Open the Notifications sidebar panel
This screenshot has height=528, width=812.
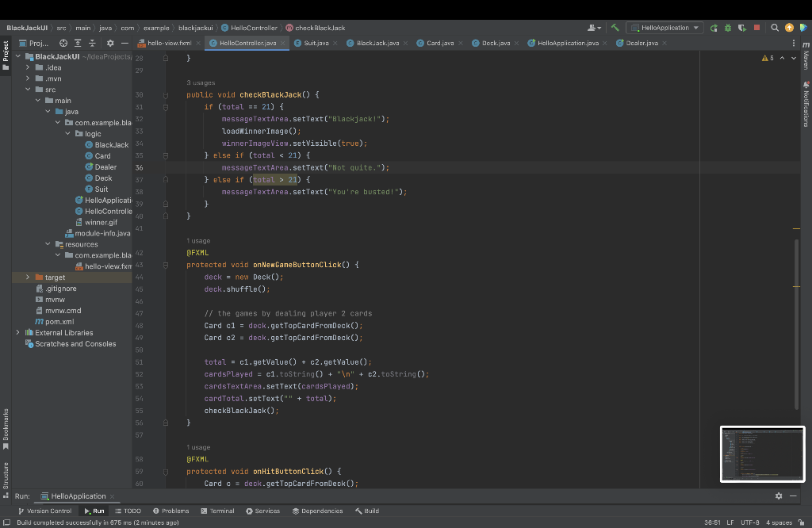806,104
